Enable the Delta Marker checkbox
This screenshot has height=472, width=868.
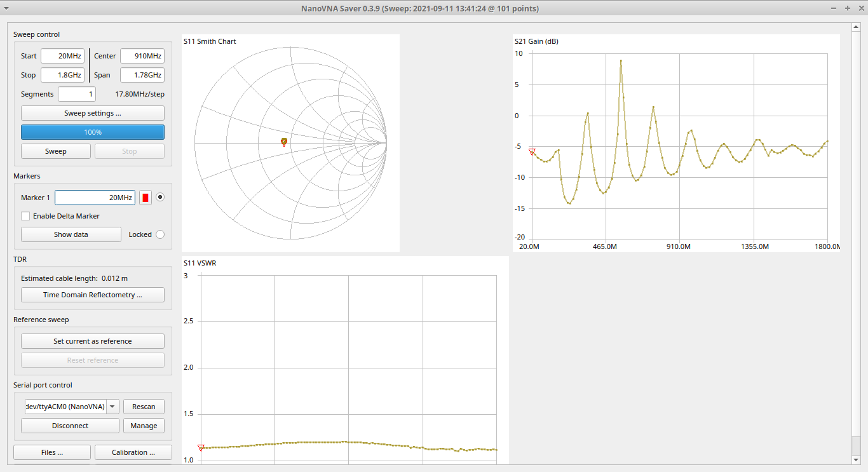[25, 216]
